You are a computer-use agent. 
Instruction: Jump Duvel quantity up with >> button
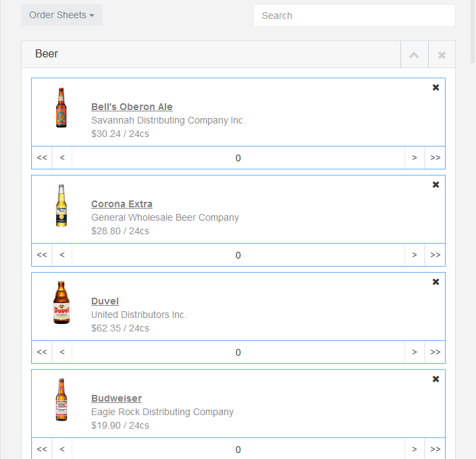point(435,352)
